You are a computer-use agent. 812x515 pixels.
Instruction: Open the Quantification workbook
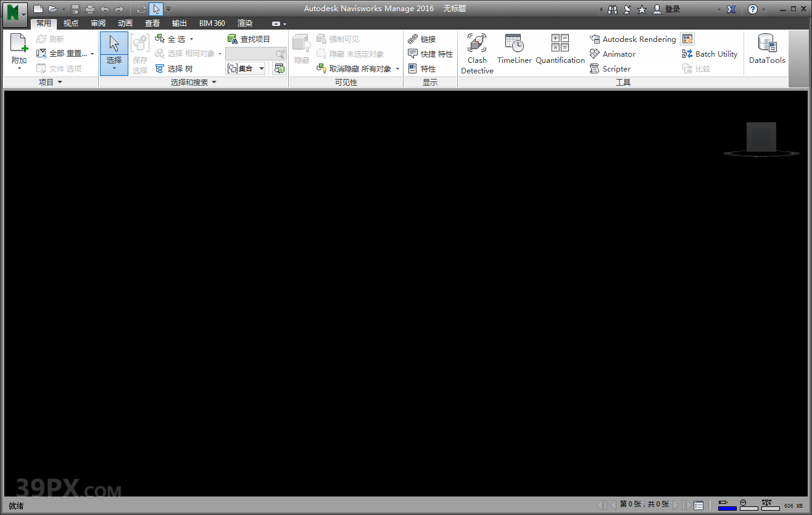[x=560, y=49]
